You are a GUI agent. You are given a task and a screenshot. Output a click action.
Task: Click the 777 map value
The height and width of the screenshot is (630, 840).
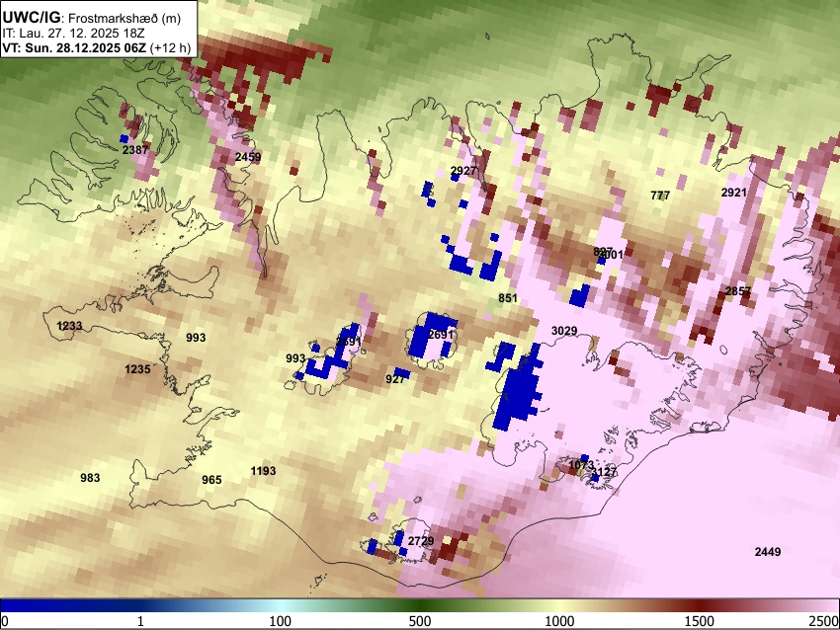pyautogui.click(x=660, y=196)
